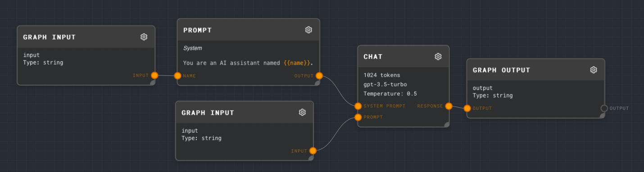Screen dimensions: 644x172
Task: Grab the resize corner of the Graph Output node
Action: click(x=602, y=116)
